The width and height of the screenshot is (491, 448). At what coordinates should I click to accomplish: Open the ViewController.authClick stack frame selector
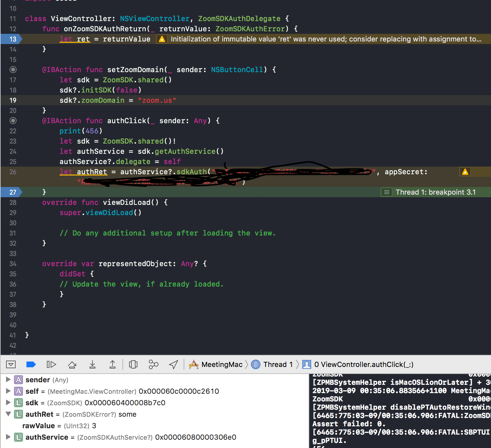364,364
